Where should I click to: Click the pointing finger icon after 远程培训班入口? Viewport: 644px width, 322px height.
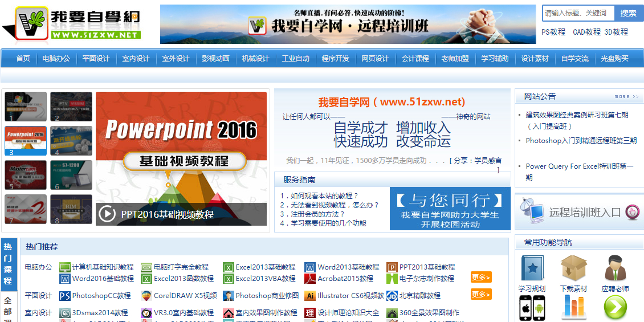[x=632, y=212]
